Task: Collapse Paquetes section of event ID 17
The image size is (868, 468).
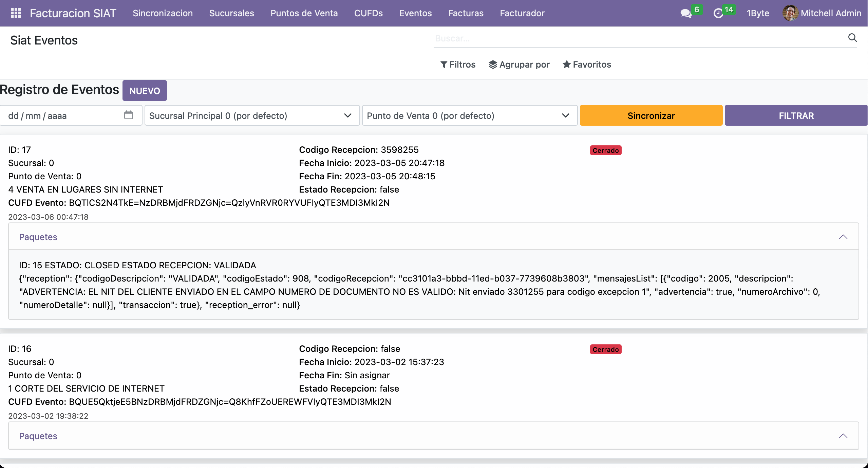Action: tap(843, 237)
